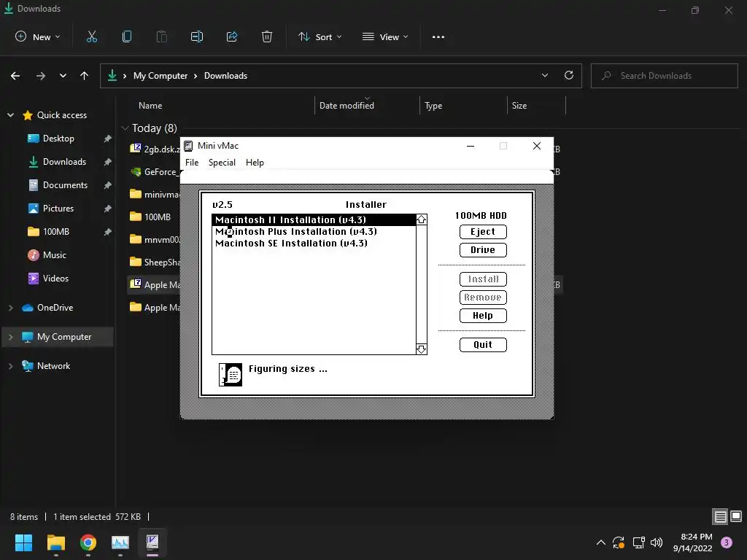
Task: Collapse the Today (8) group
Action: coord(125,128)
